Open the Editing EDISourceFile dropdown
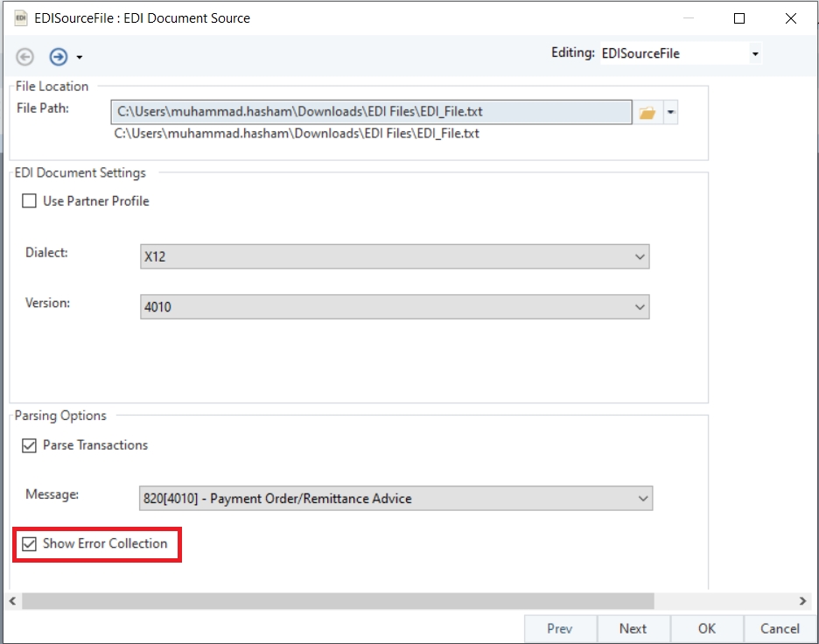819x644 pixels. [755, 53]
